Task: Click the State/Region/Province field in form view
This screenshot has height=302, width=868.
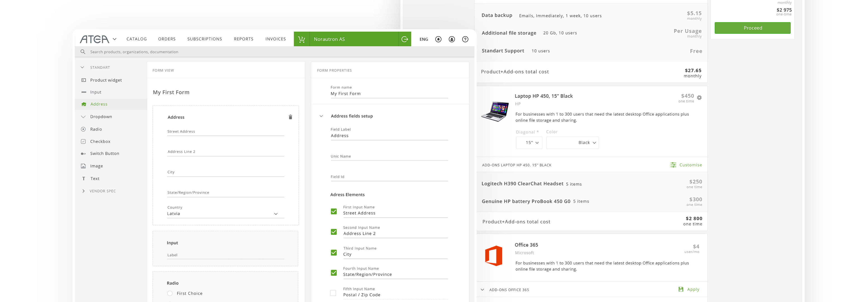Action: point(226,193)
